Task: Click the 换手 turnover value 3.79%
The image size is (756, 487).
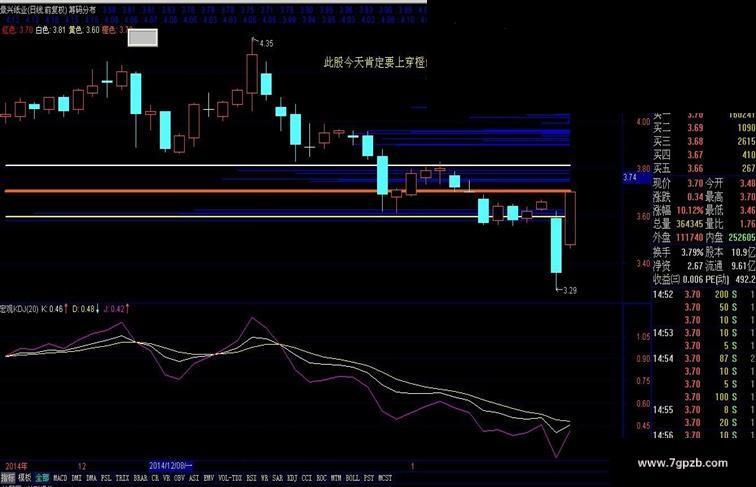Action: coord(691,252)
